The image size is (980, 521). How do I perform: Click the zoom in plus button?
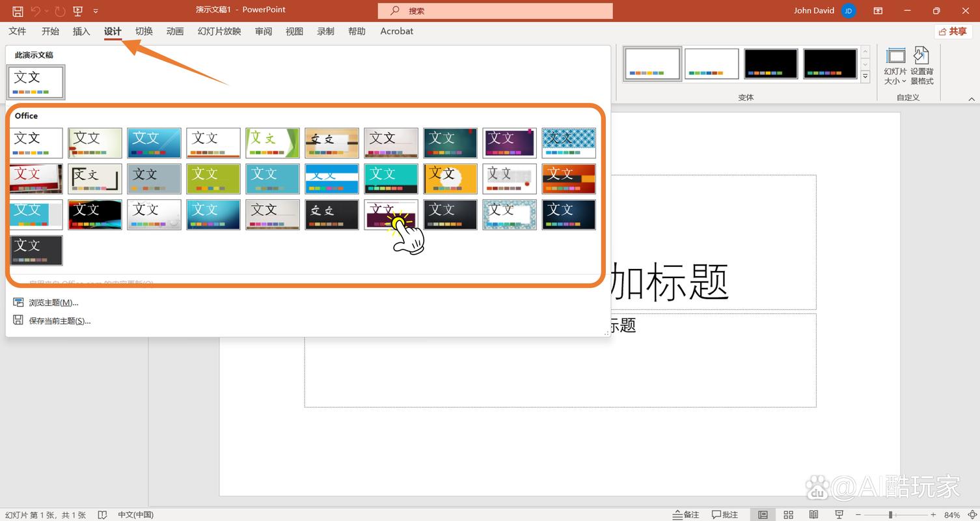pyautogui.click(x=933, y=514)
